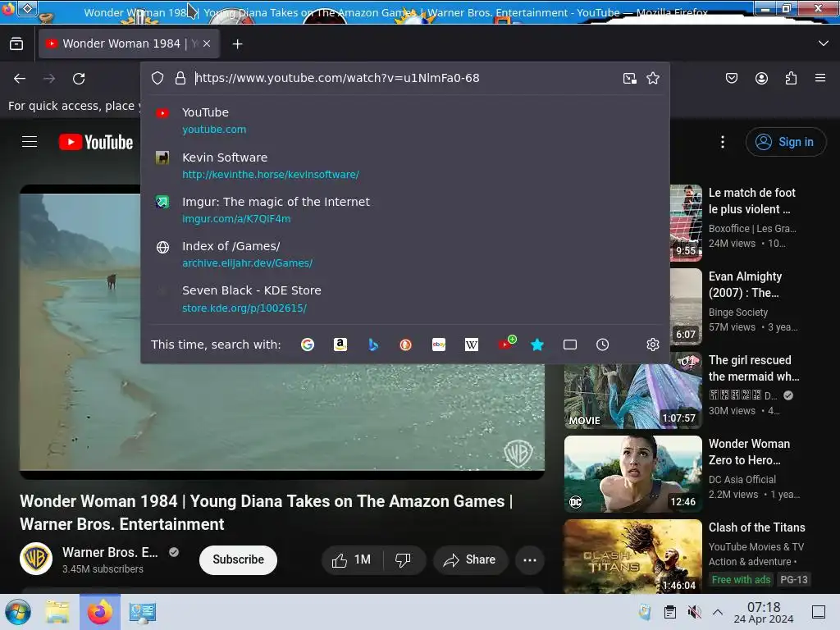Viewport: 840px width, 630px height.
Task: Open the clipboard tray icon
Action: tap(669, 612)
